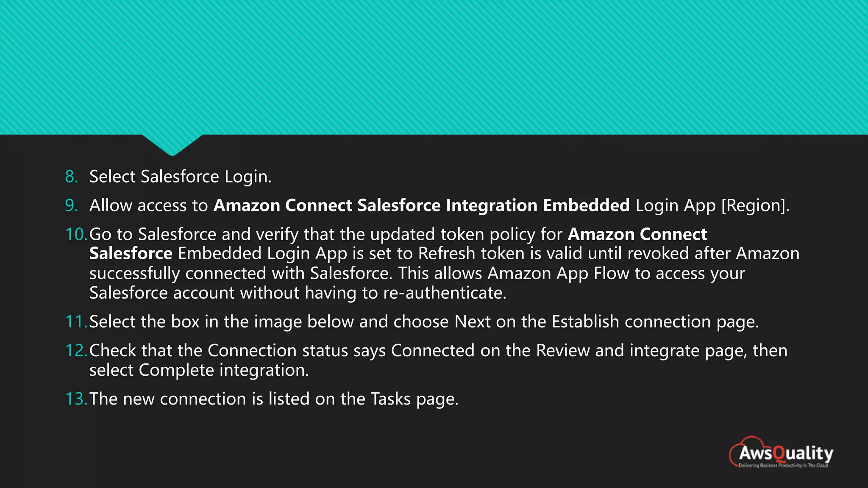This screenshot has width=868, height=488.
Task: Click the number 8 list marker
Action: coord(72,177)
